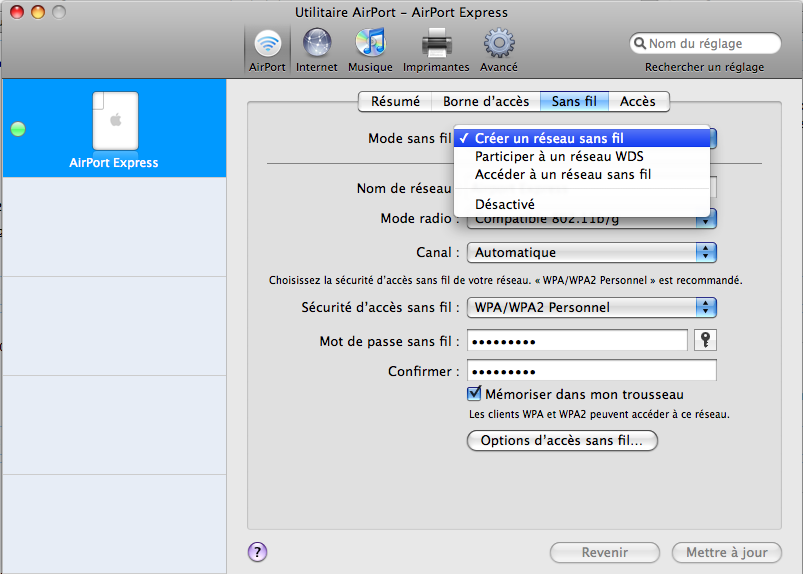Open the Sécurité d'accès sans fil dropdown
Image resolution: width=803 pixels, height=574 pixels.
pyautogui.click(x=591, y=307)
